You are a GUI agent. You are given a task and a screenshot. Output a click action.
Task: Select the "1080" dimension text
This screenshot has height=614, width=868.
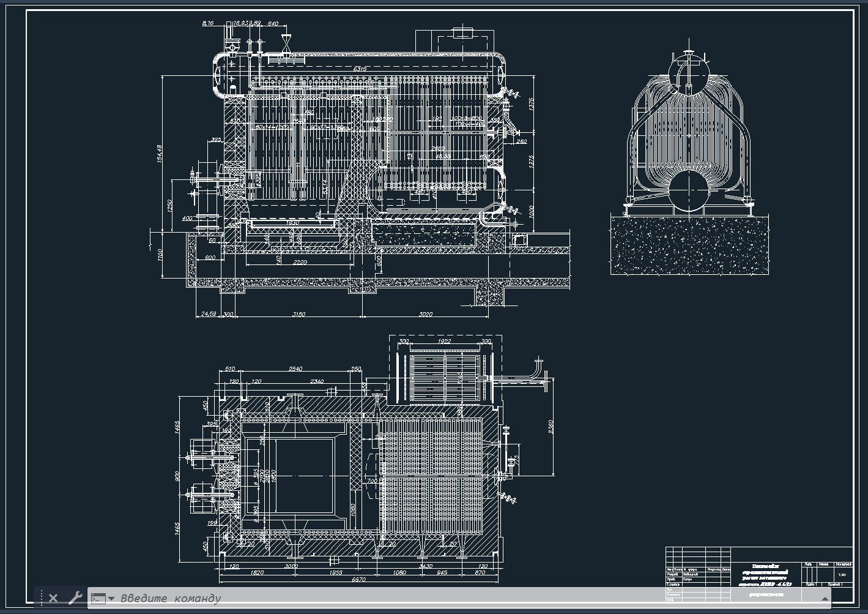pos(398,572)
